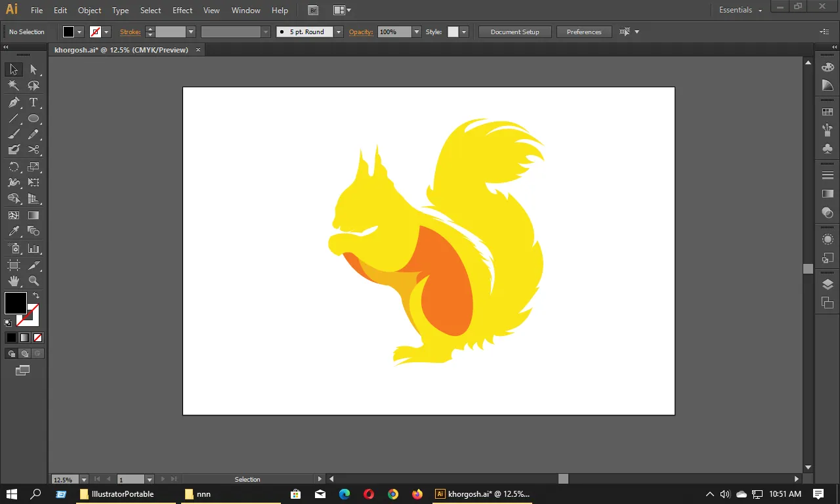Screen dimensions: 840x504
Task: Select the Lasso tool
Action: (33, 85)
